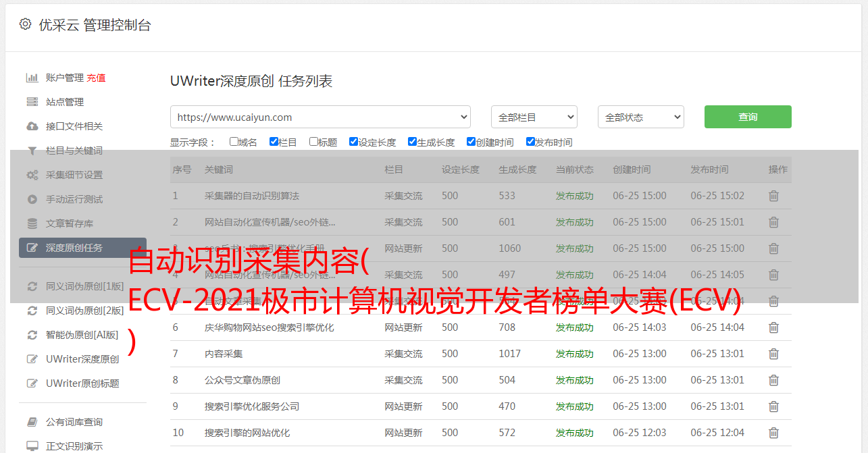868x453 pixels.
Task: Click the 当前状态 column header
Action: tap(575, 169)
